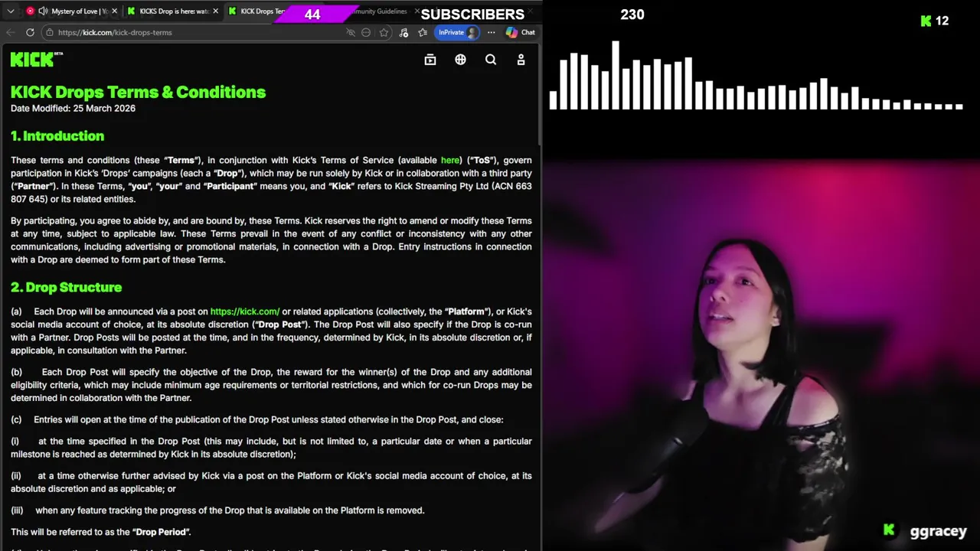Image resolution: width=980 pixels, height=551 pixels.
Task: Open the Kick browse video icon
Action: (x=430, y=60)
